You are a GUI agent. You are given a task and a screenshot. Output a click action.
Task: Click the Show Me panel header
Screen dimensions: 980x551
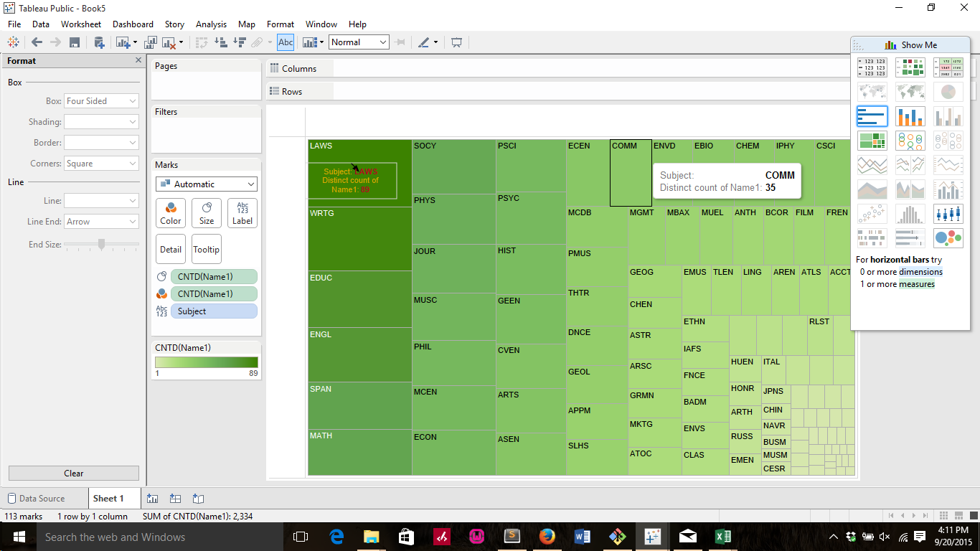(910, 44)
